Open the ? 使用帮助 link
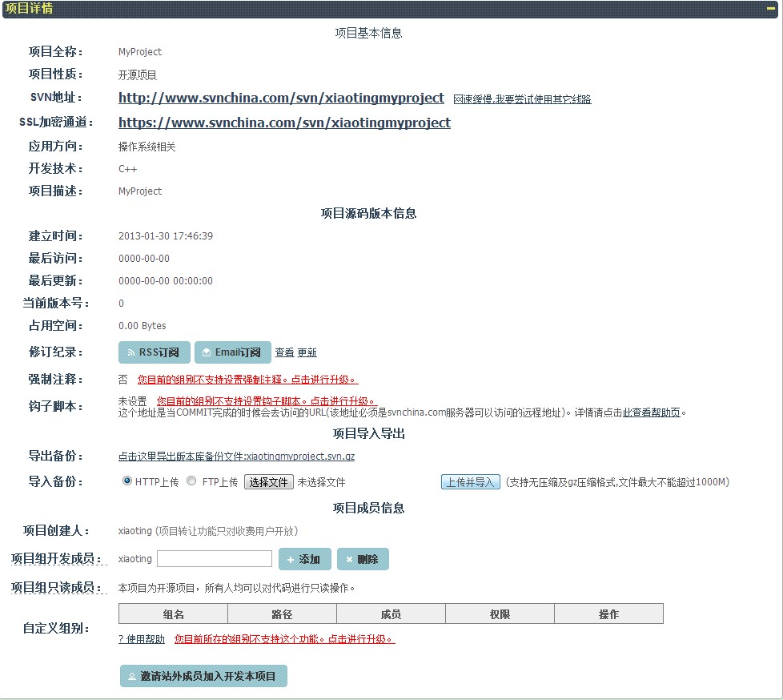 [142, 639]
